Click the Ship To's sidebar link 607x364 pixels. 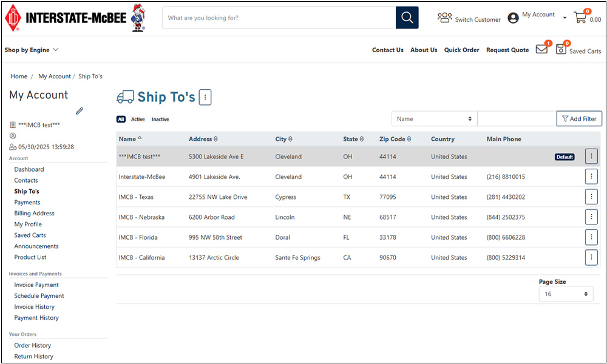point(27,192)
